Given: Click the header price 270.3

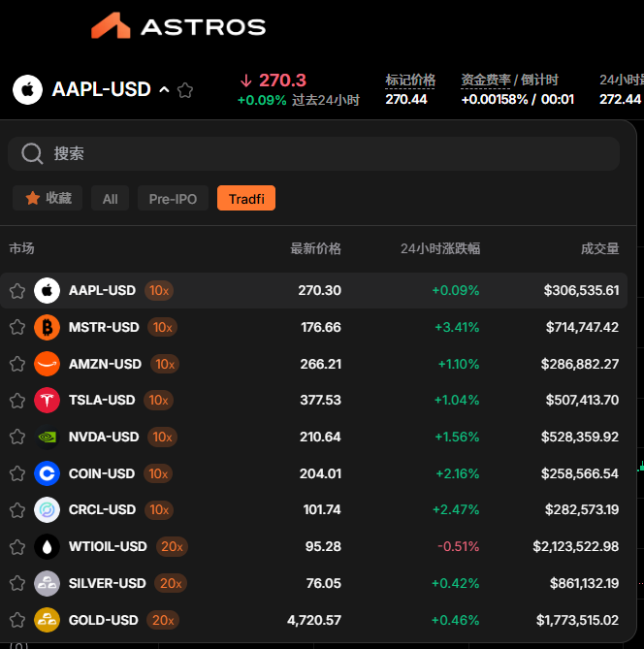Looking at the screenshot, I should point(282,81).
